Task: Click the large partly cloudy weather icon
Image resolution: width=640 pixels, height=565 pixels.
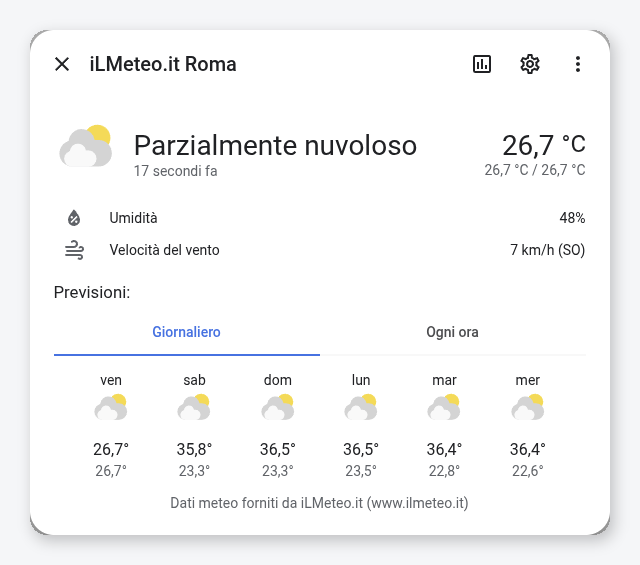Action: point(86,146)
